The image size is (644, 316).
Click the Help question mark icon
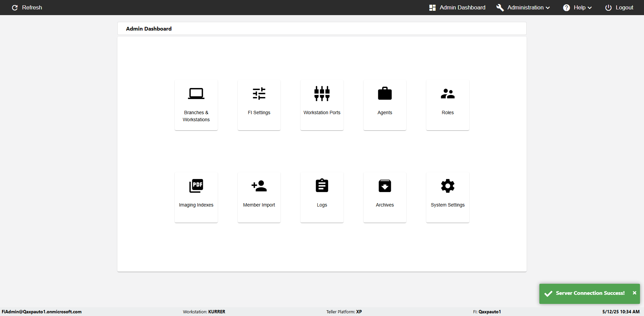point(567,8)
